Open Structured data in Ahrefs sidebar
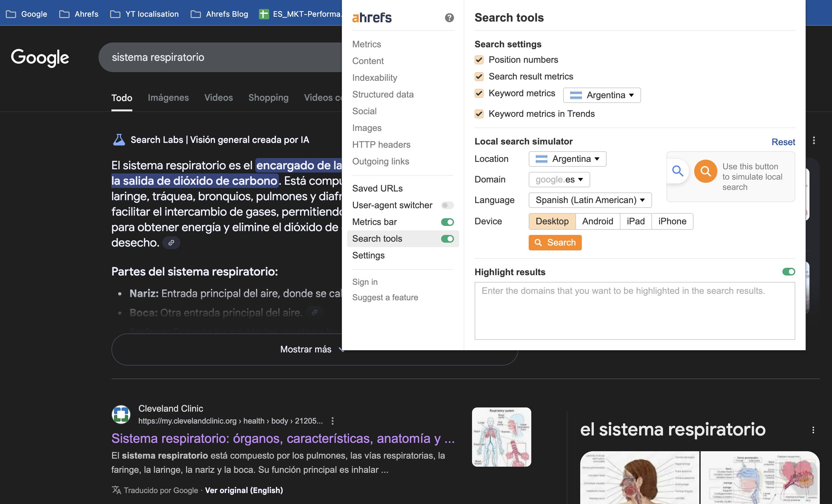Screen dimensions: 832x504 pos(383,95)
